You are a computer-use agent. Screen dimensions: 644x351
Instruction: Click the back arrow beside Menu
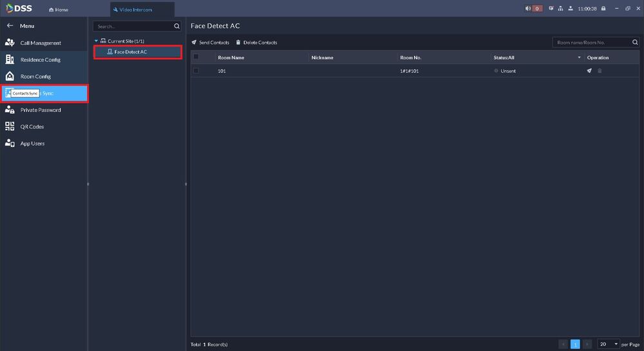coord(10,26)
